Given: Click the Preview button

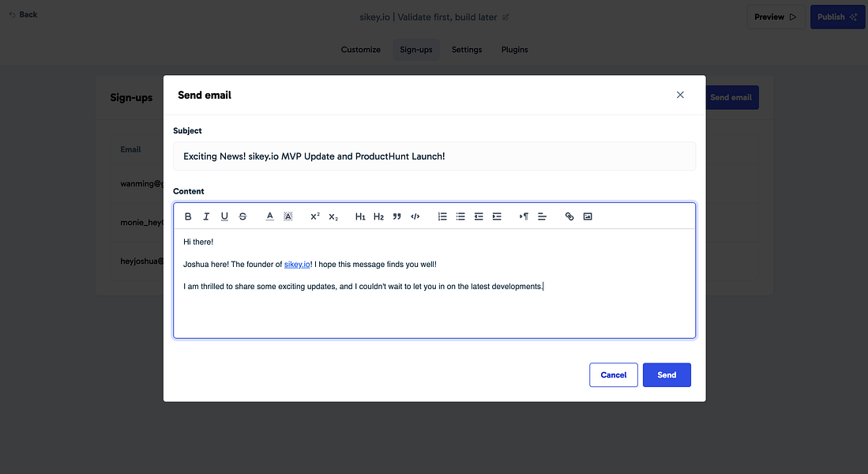Looking at the screenshot, I should click(x=776, y=17).
